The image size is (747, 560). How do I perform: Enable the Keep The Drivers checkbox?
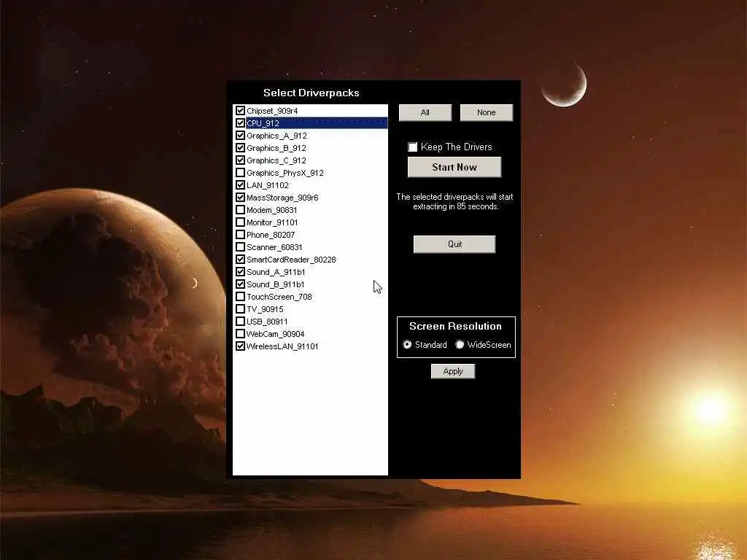coord(413,147)
